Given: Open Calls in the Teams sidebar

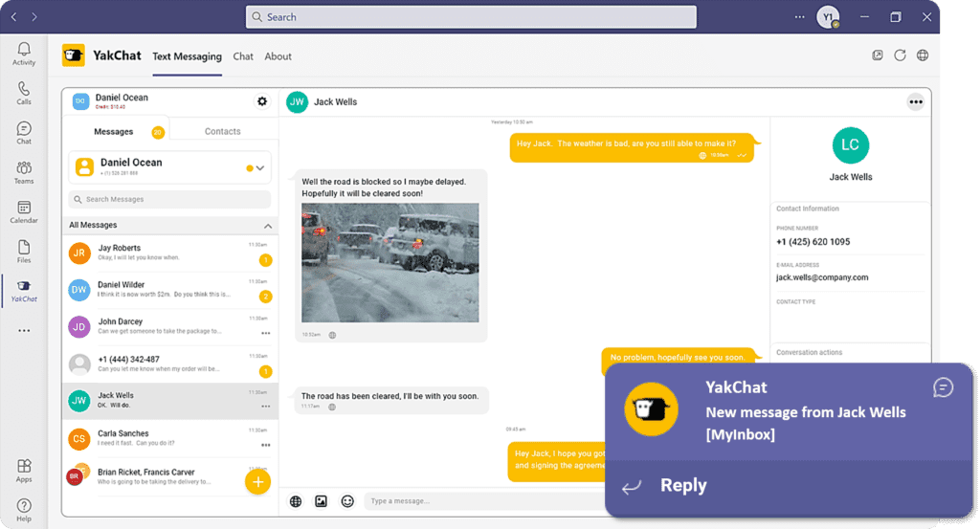Looking at the screenshot, I should 24,93.
